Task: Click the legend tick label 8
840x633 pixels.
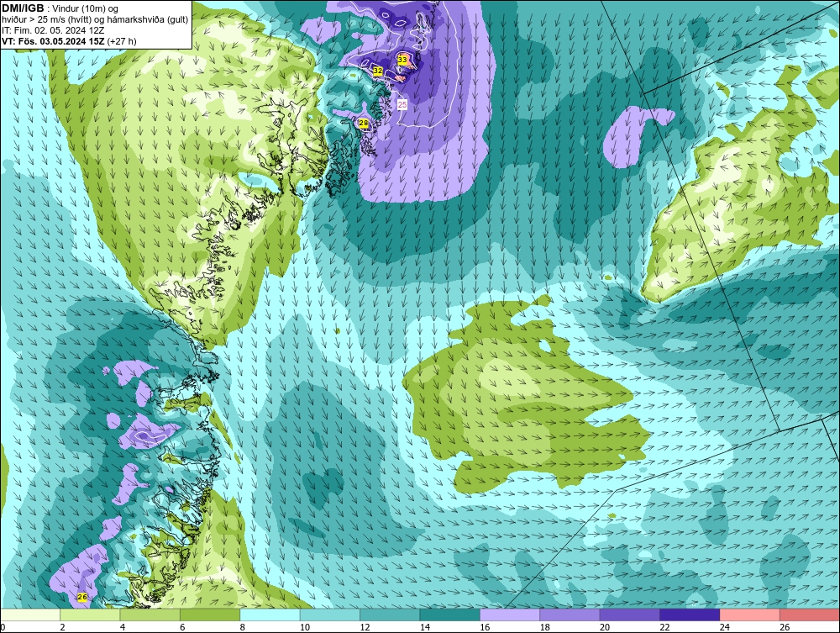Action: click(243, 627)
